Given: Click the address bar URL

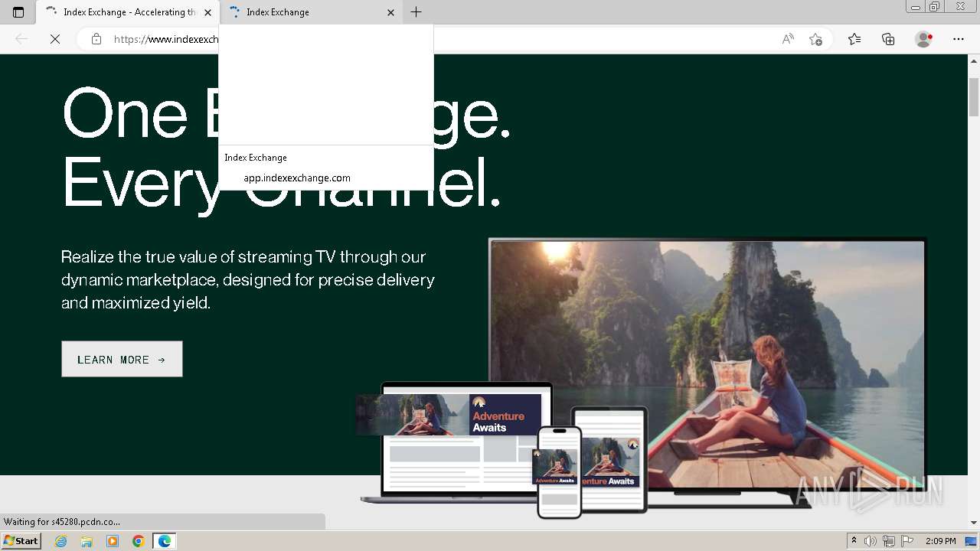Looking at the screenshot, I should [x=165, y=39].
